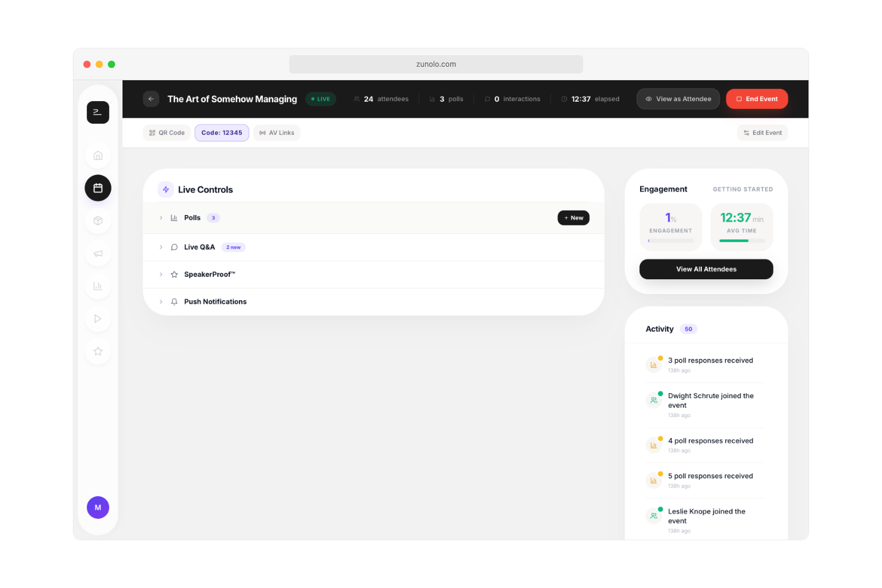Select the calendar/events icon in the sidebar

(x=98, y=188)
